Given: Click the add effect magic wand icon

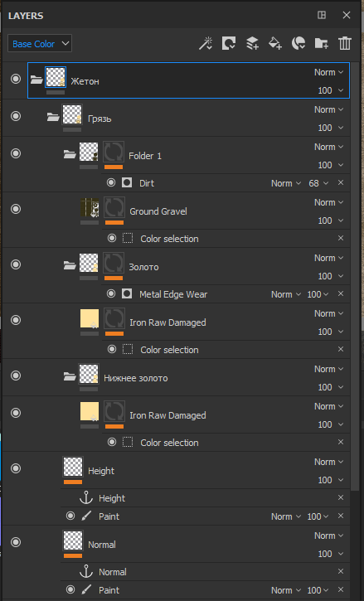Looking at the screenshot, I should coord(206,43).
